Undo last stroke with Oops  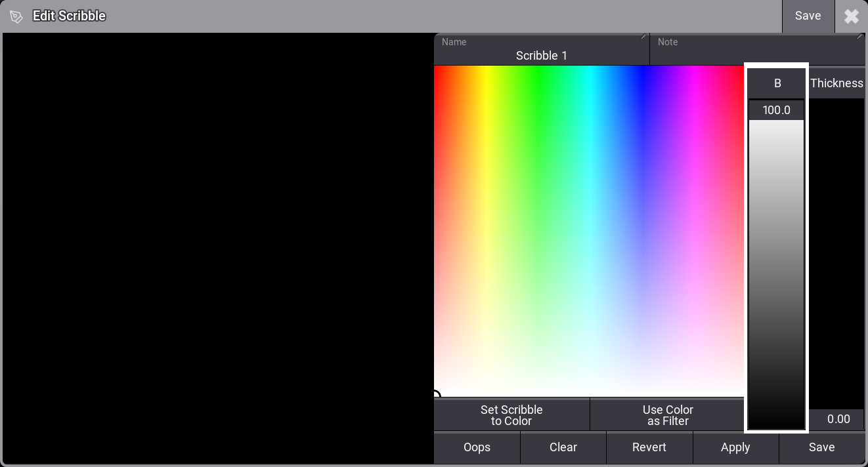coord(477,447)
